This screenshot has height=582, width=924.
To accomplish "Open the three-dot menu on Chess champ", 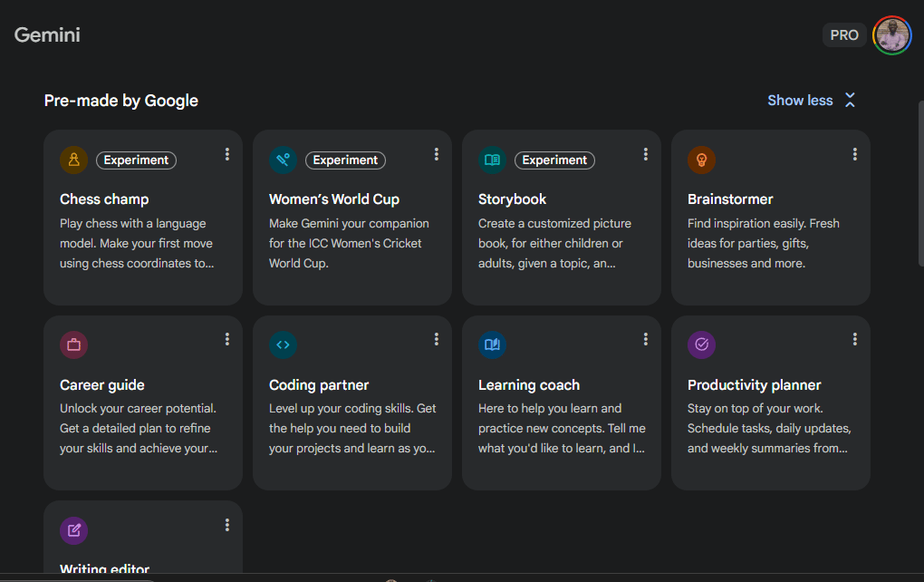I will coord(226,155).
